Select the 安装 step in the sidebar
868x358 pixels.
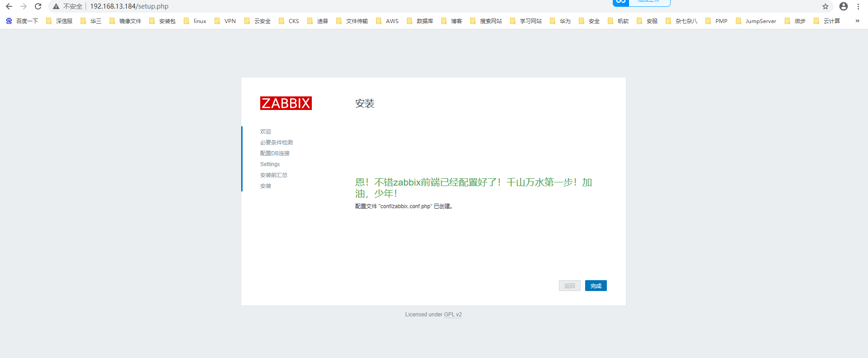click(x=266, y=186)
